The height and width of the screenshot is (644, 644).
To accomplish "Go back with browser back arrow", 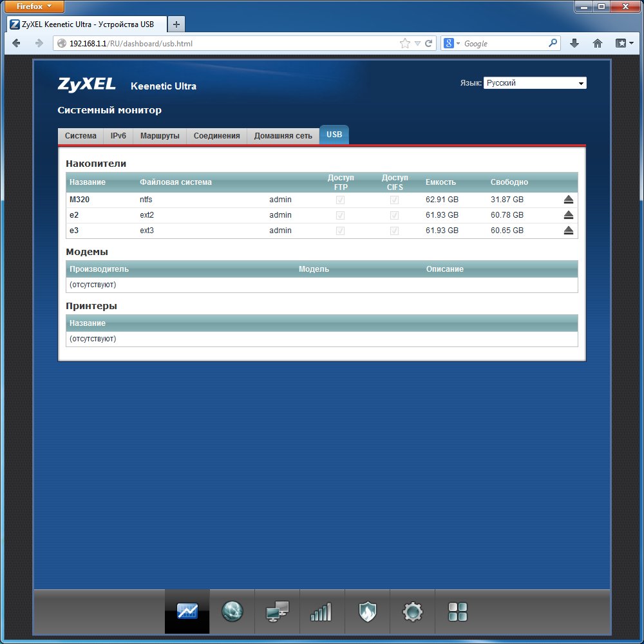I will 17,43.
